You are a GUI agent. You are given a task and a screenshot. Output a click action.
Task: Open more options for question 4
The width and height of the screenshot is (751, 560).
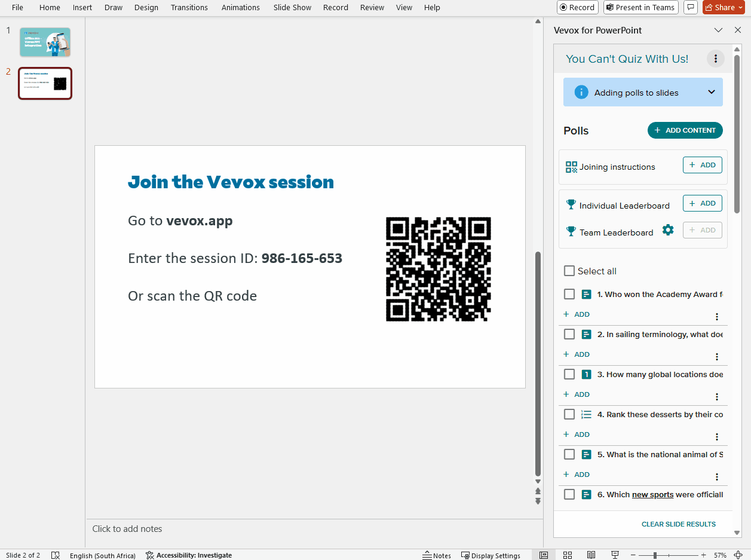click(x=717, y=437)
